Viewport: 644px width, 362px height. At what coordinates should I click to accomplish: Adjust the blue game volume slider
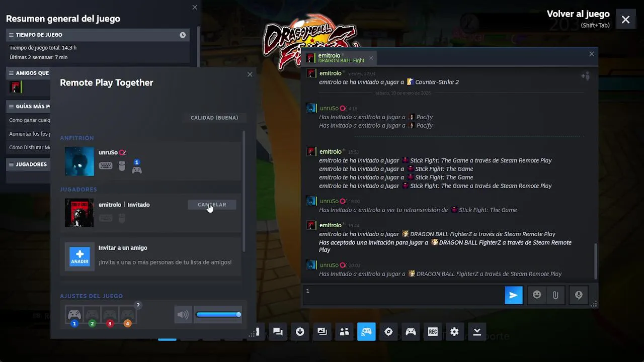click(x=218, y=315)
